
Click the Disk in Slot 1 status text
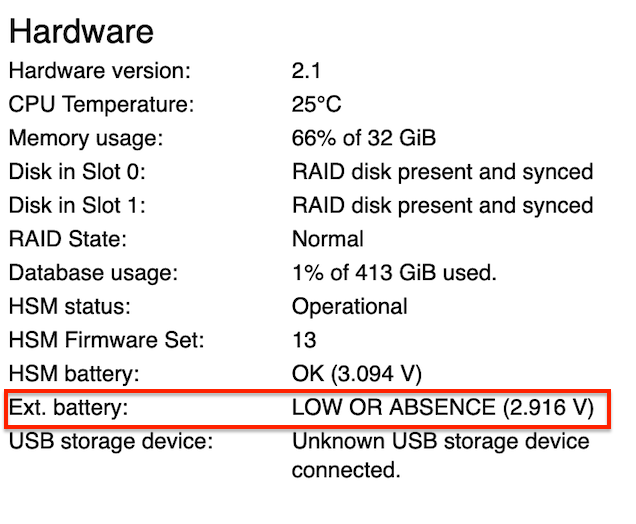442,205
